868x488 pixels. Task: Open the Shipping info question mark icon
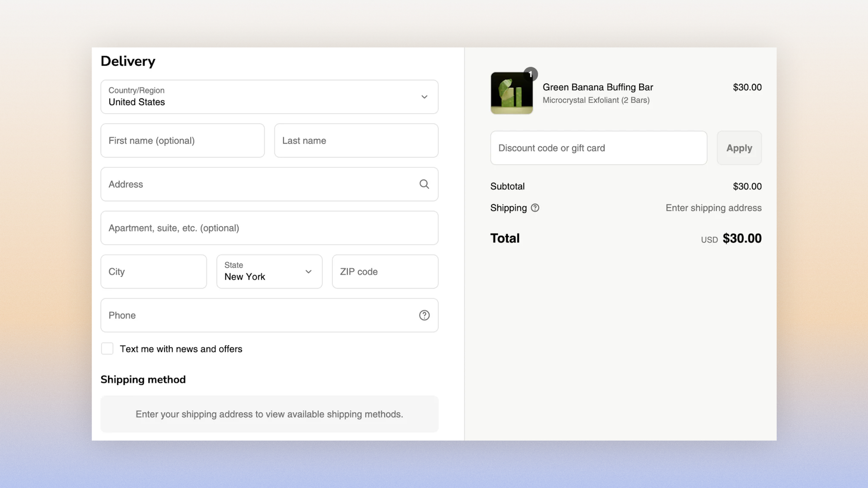535,208
